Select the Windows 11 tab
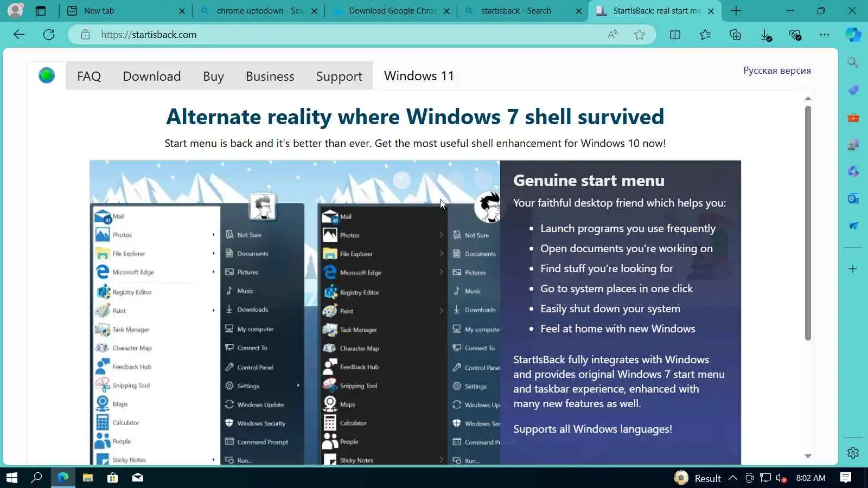The width and height of the screenshot is (868, 488). point(419,76)
